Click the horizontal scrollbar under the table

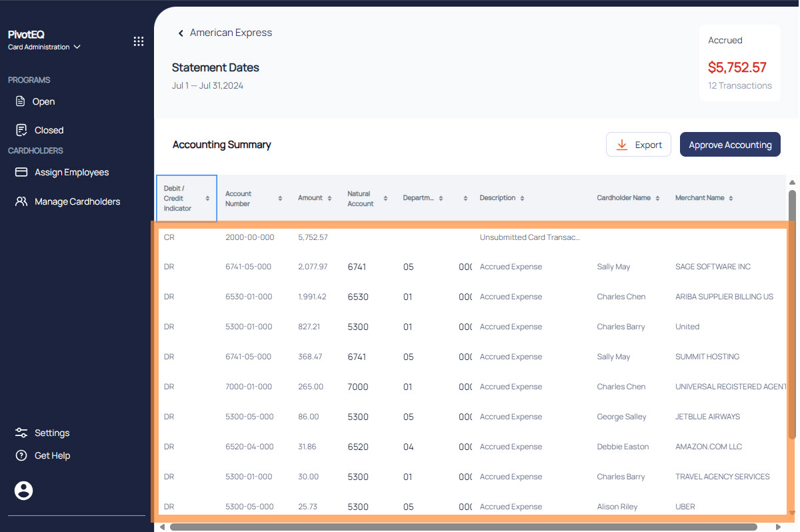[x=463, y=527]
